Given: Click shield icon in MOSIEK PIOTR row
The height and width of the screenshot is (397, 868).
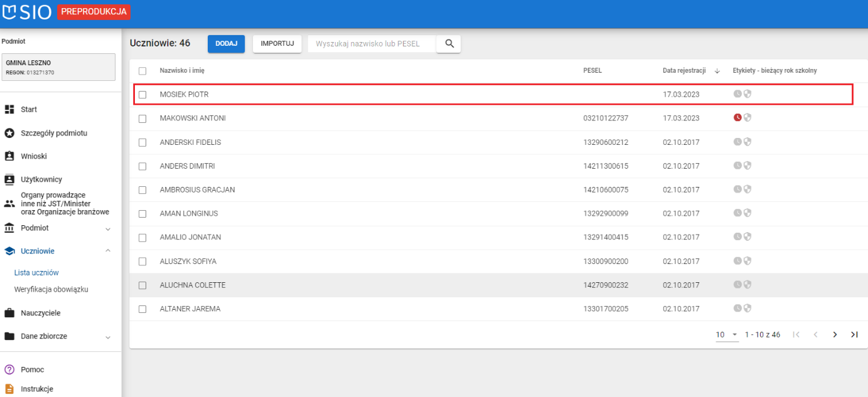Looking at the screenshot, I should point(747,94).
